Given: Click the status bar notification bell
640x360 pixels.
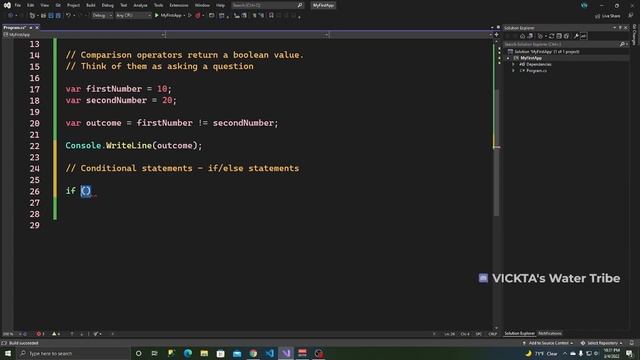Looking at the screenshot, I should [x=631, y=343].
